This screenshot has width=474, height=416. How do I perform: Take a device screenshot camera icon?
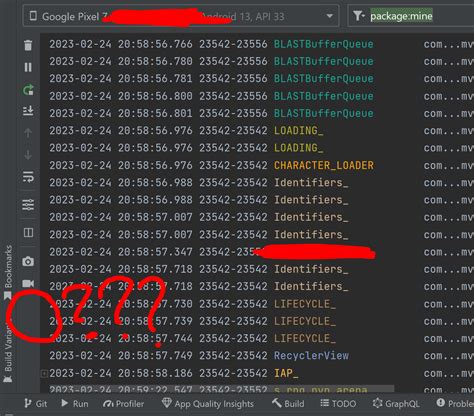click(x=28, y=261)
